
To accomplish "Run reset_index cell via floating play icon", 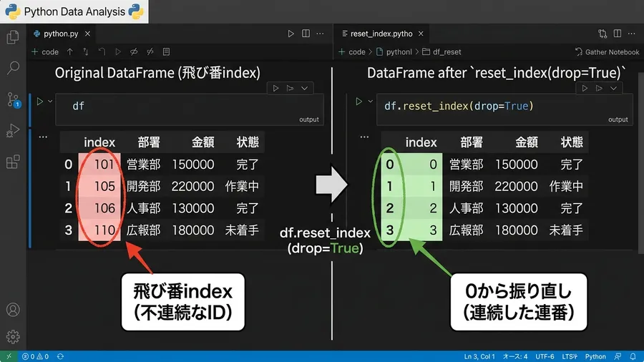I will [585, 88].
